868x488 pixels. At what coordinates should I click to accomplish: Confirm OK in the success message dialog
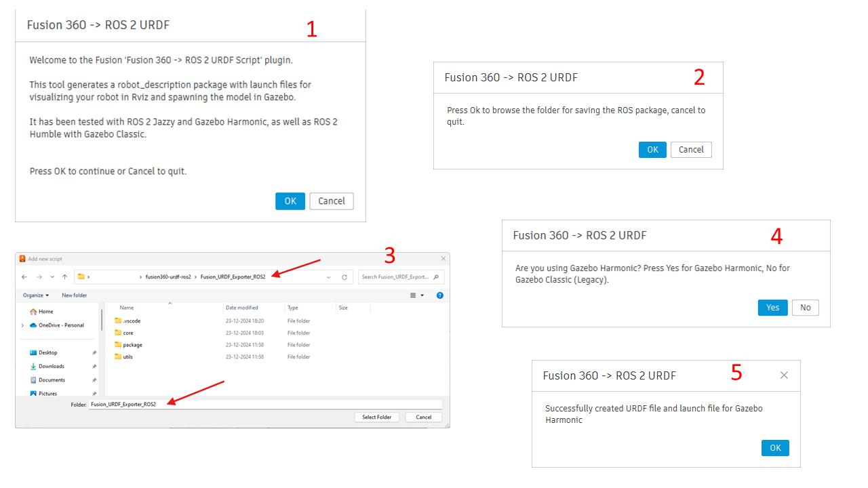coord(775,448)
